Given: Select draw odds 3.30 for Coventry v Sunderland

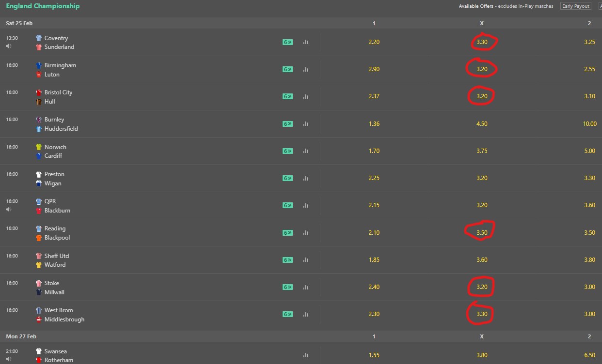Looking at the screenshot, I should (x=482, y=42).
